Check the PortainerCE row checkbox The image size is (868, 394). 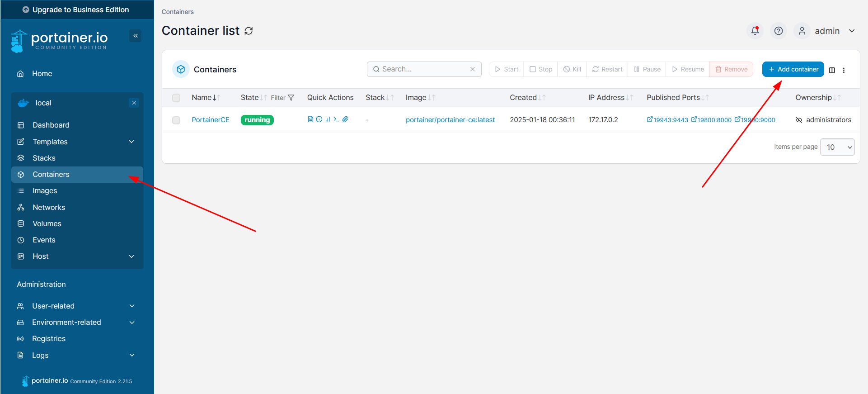[176, 120]
